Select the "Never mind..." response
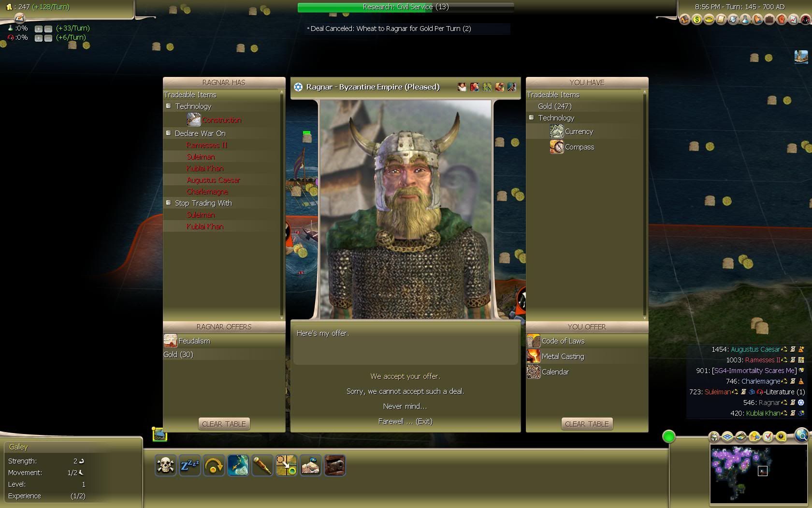812x508 pixels. (x=405, y=406)
